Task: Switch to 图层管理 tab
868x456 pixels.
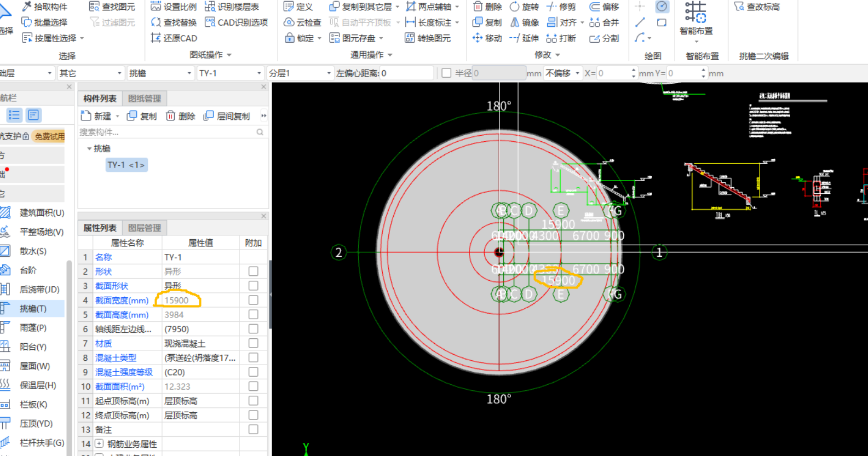Action: point(145,228)
